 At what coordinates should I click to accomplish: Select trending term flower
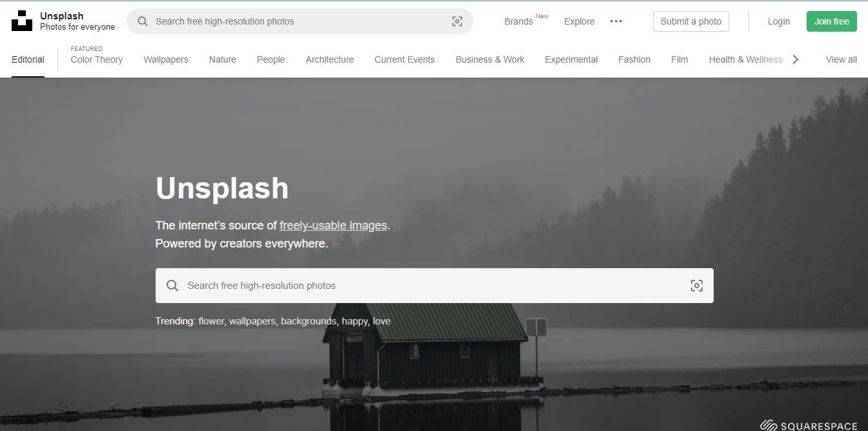pyautogui.click(x=211, y=321)
